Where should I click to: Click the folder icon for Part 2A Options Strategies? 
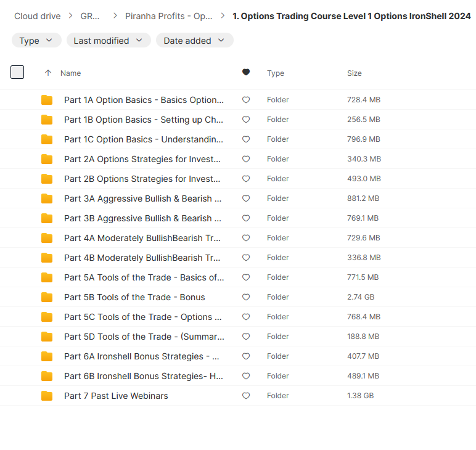47,159
